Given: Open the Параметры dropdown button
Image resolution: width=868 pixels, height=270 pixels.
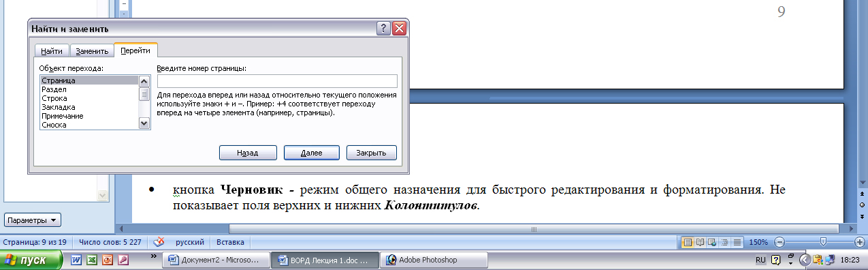Looking at the screenshot, I should tap(33, 220).
